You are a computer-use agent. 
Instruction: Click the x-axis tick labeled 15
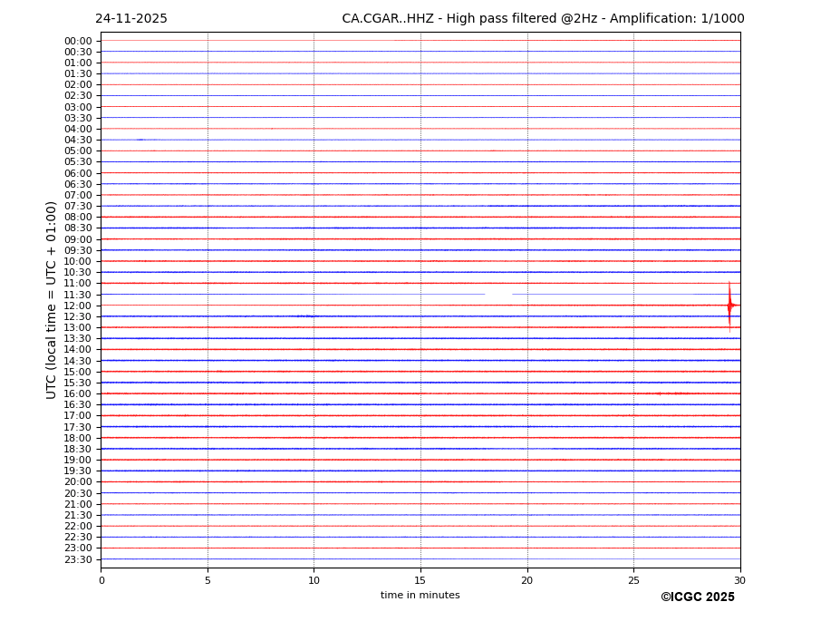[x=420, y=580]
